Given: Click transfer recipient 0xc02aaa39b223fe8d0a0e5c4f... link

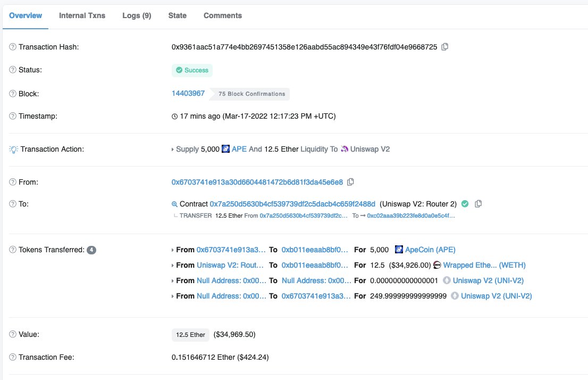Looking at the screenshot, I should click(411, 216).
